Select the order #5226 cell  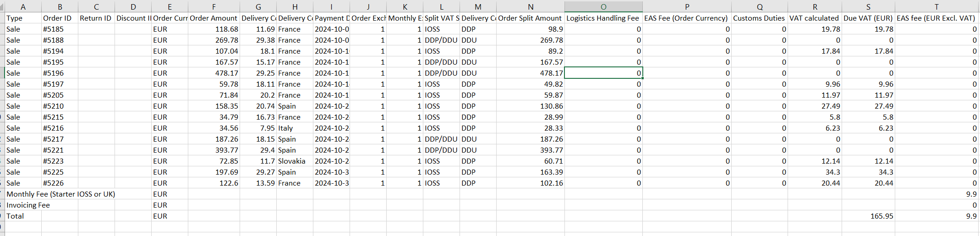click(59, 183)
